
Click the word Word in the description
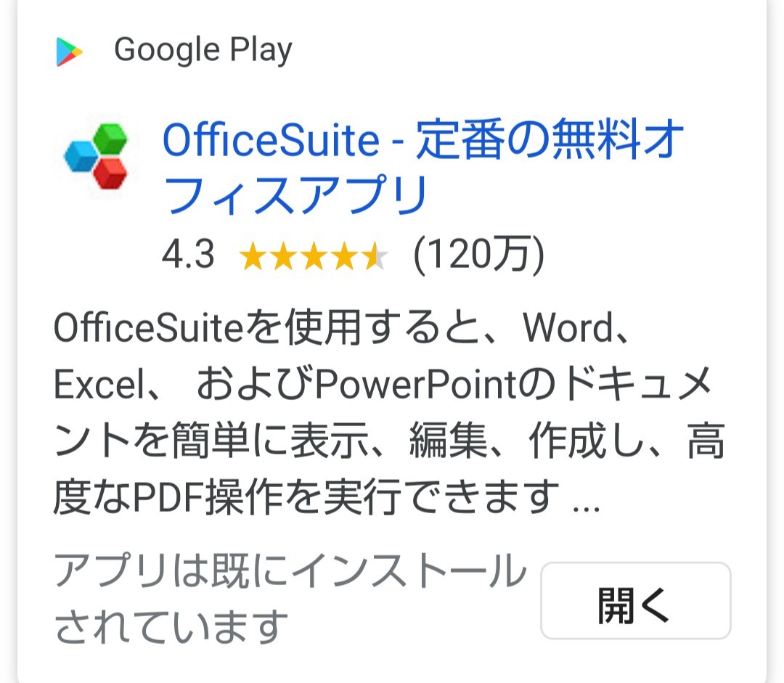coord(568,330)
